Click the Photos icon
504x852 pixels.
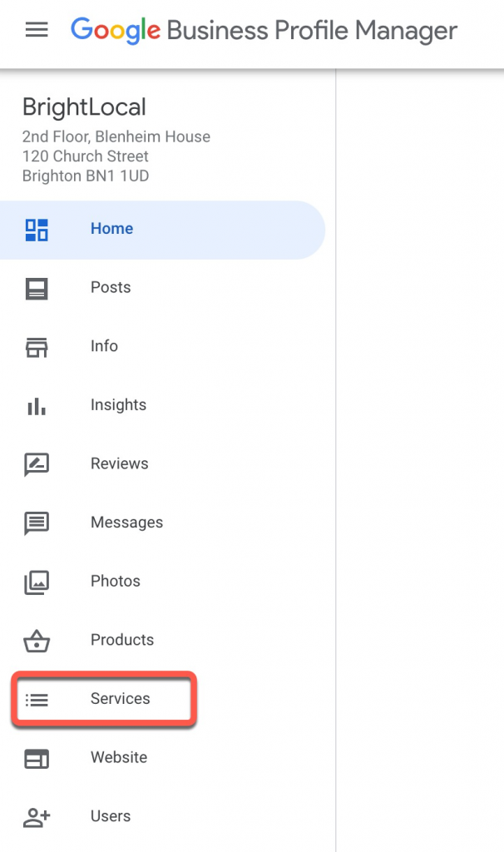coord(37,581)
